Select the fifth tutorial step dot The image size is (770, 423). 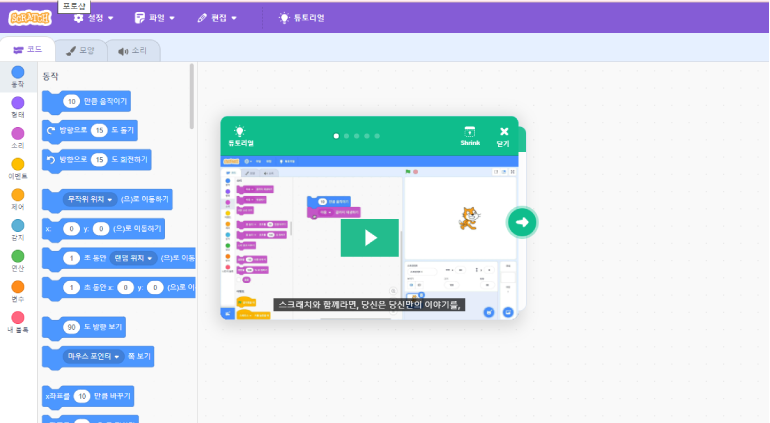pyautogui.click(x=377, y=136)
